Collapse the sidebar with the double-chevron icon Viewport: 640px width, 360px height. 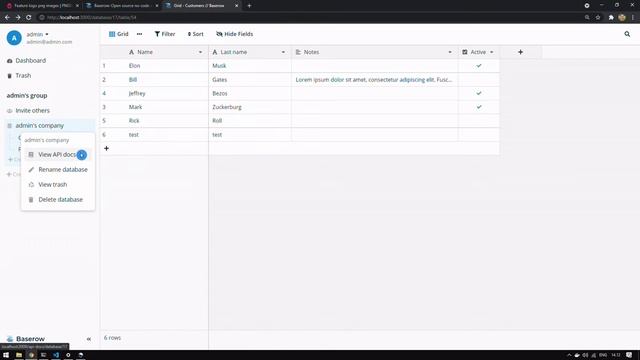click(89, 339)
